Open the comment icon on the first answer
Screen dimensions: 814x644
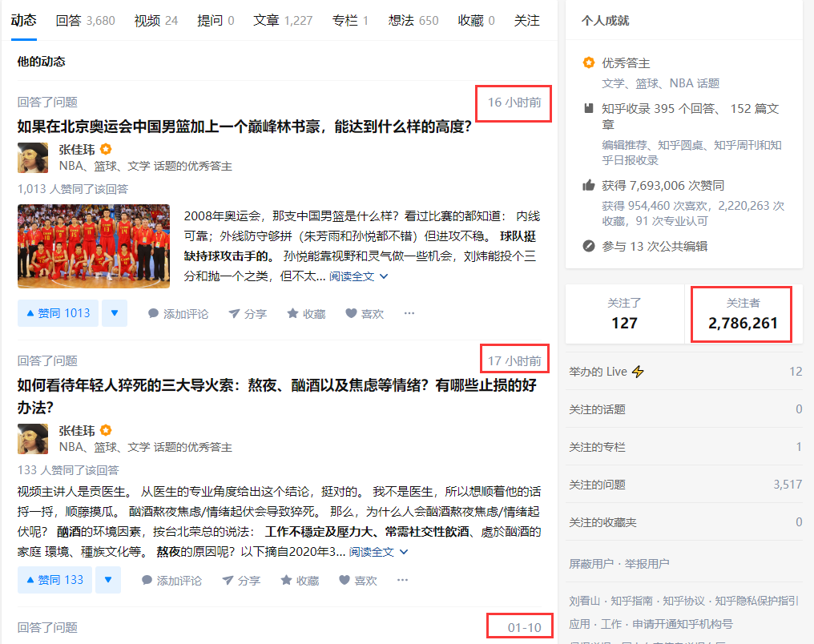(178, 313)
